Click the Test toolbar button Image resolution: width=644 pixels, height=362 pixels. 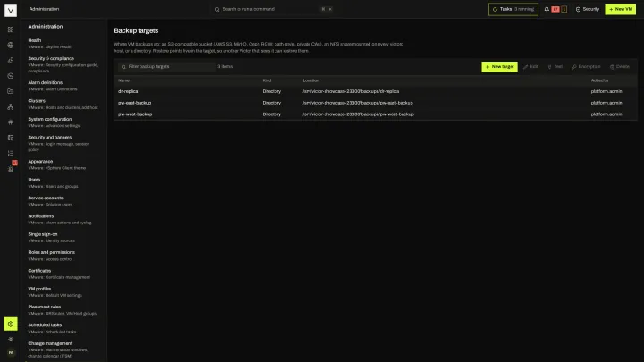(x=555, y=66)
